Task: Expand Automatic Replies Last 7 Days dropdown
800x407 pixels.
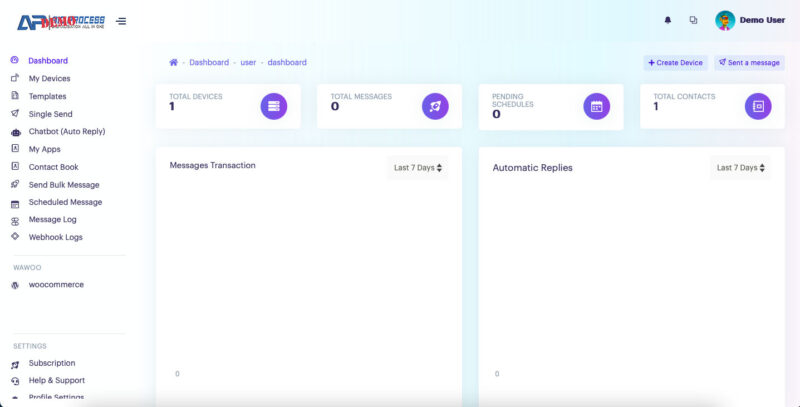Action: click(x=741, y=168)
